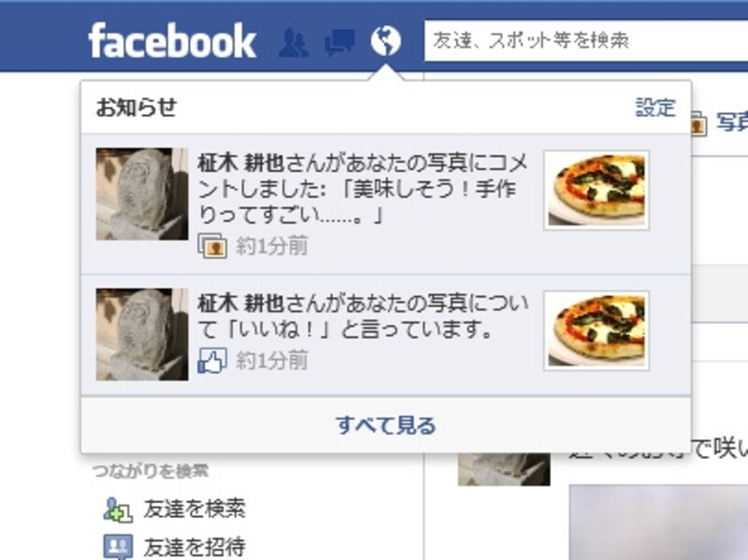Open the friend requests icon
The image size is (748, 560).
click(294, 42)
